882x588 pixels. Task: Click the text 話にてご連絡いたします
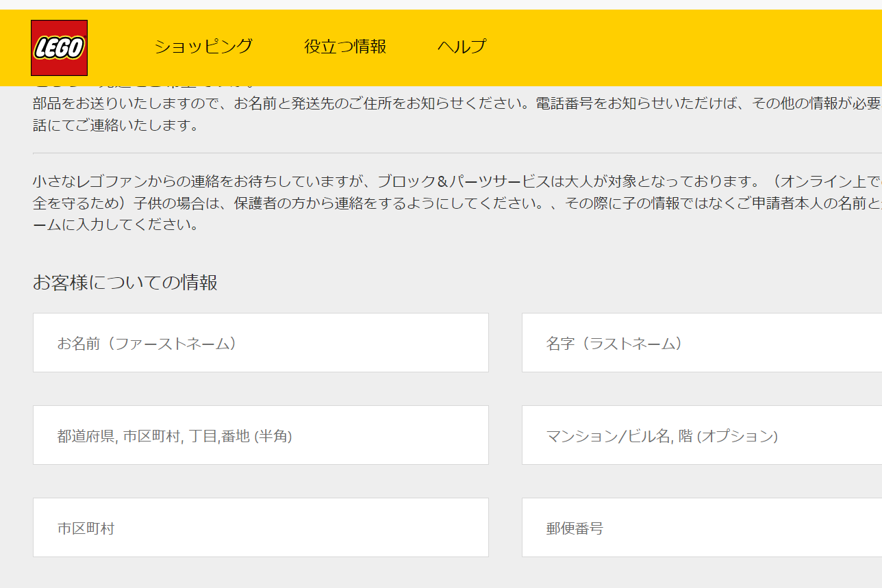point(116,126)
